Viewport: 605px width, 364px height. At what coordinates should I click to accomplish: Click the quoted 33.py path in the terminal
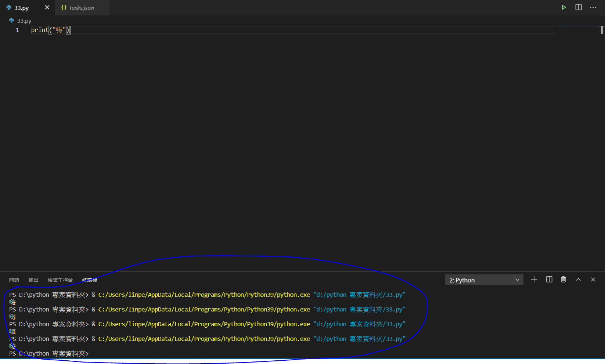pyautogui.click(x=359, y=294)
